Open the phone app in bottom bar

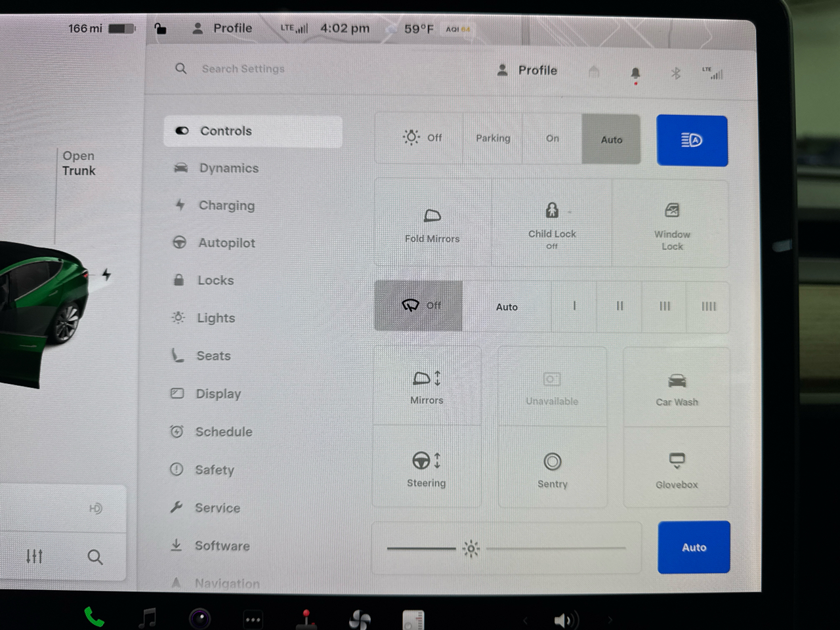click(x=94, y=618)
